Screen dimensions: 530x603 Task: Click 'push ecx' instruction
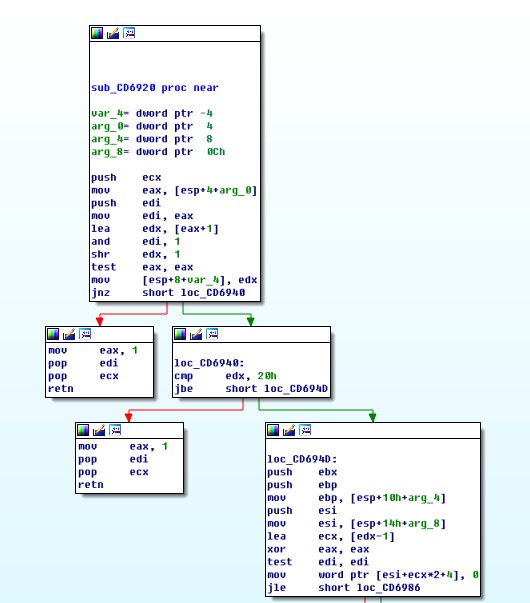(x=126, y=177)
